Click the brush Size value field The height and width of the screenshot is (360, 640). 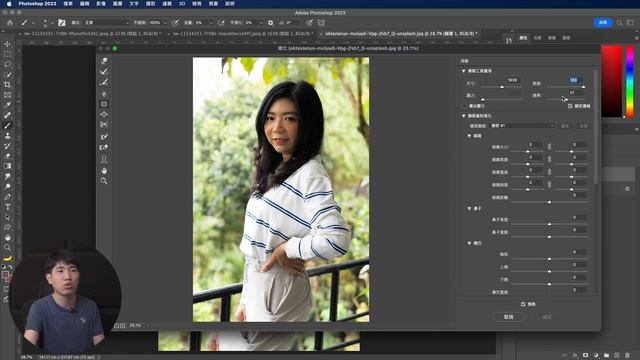tap(513, 80)
